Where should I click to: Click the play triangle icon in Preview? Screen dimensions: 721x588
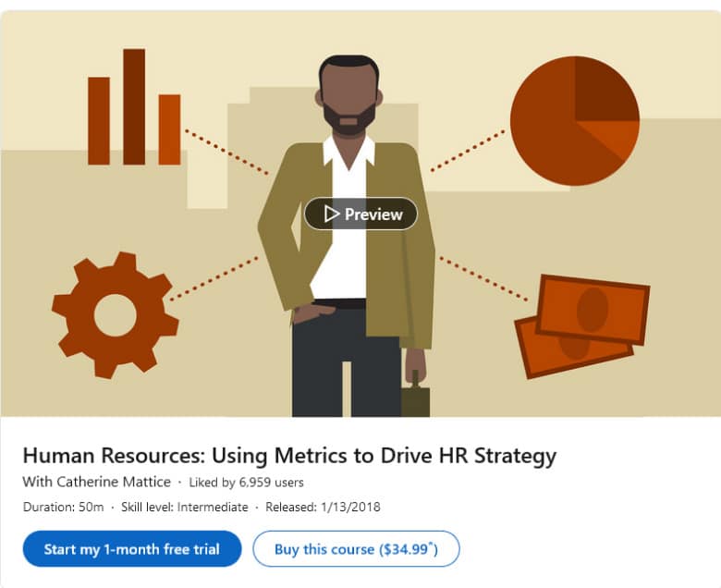click(331, 214)
